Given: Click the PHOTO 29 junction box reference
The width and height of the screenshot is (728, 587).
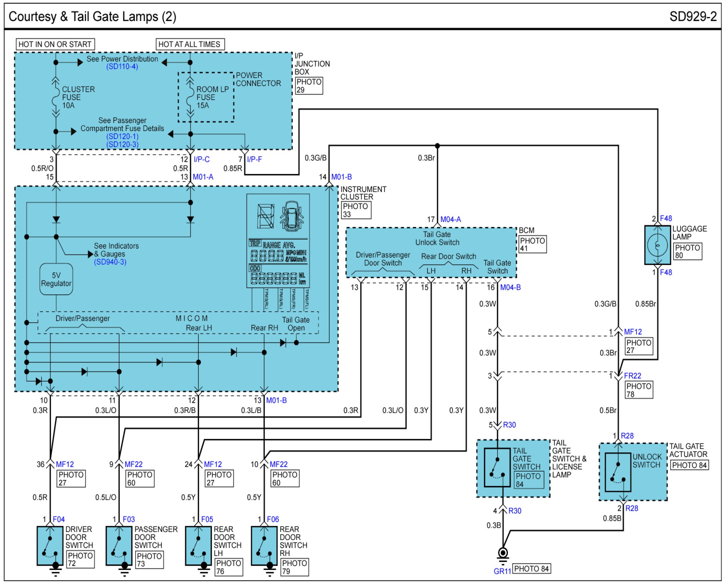Looking at the screenshot, I should coord(309,86).
